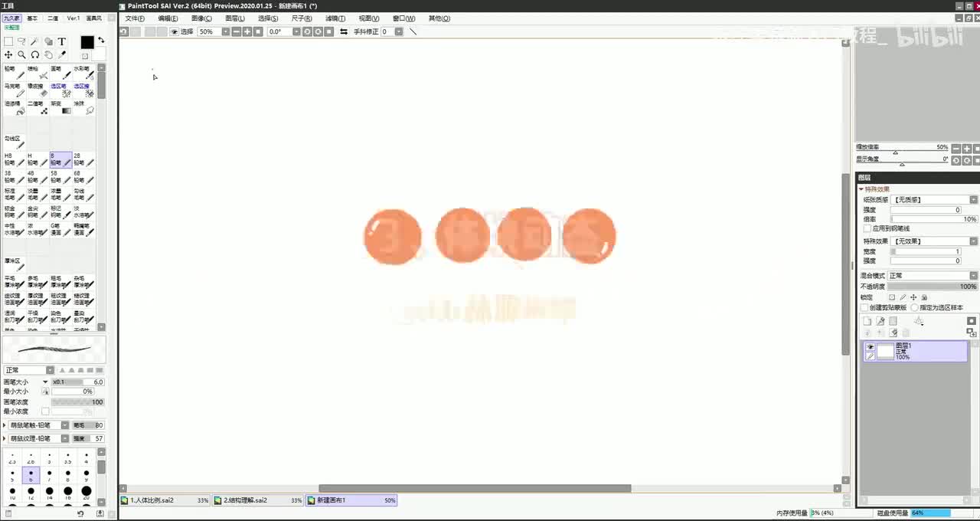Choose the HB 铅笔 brush preset

coord(15,159)
